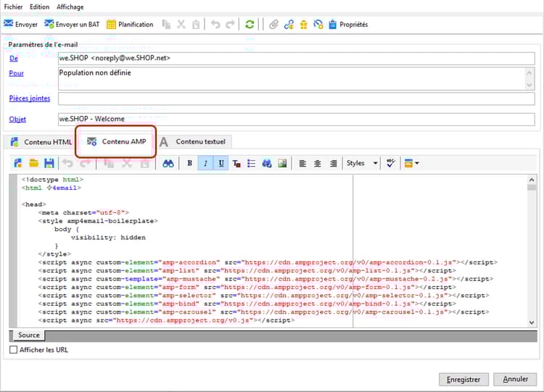This screenshot has height=392, width=544.
Task: Toggle italic formatting I button
Action: tap(205, 163)
